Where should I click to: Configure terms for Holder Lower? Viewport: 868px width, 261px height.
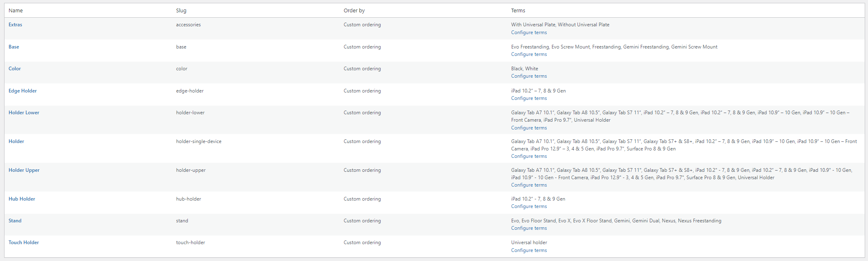coord(529,128)
